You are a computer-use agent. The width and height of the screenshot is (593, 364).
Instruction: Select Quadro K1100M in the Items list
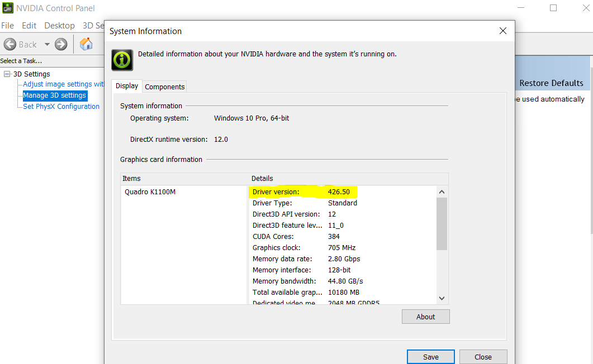click(x=150, y=192)
